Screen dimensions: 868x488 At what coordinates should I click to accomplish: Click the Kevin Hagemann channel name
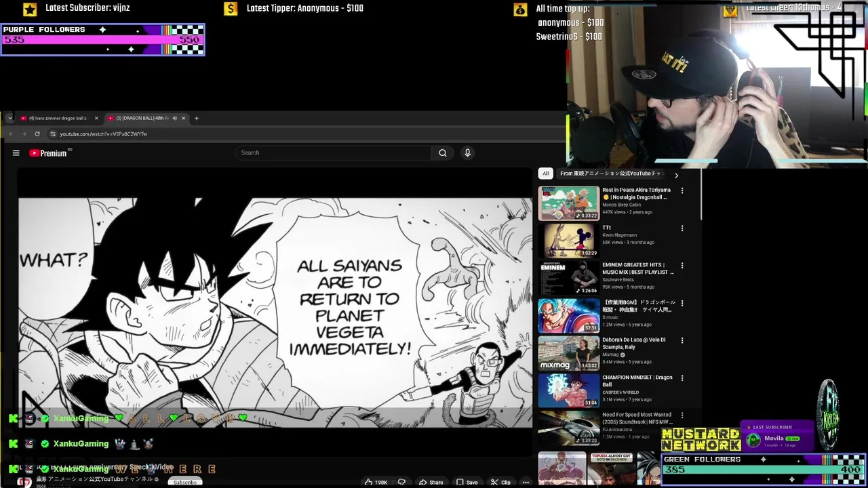click(620, 235)
